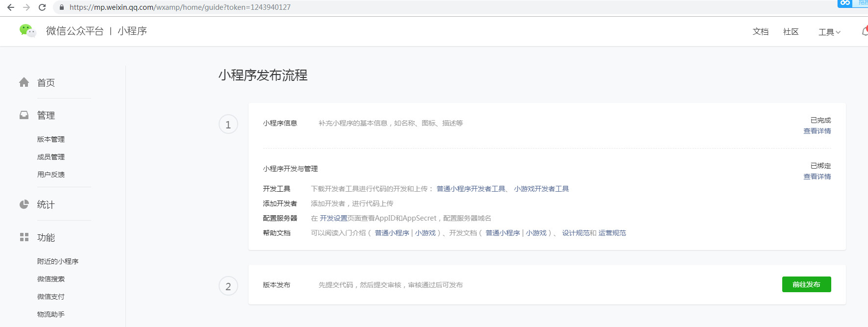Click the WeChat logo icon
This screenshot has height=327, width=868.
(27, 31)
